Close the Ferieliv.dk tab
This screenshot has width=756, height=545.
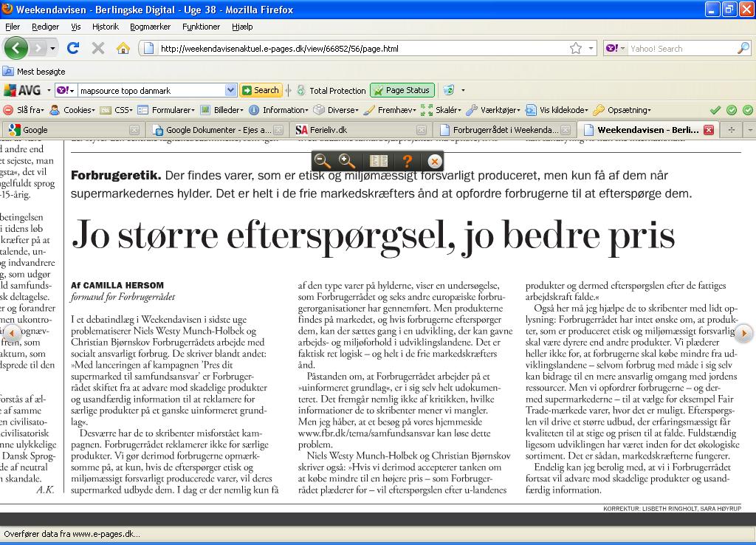pos(422,130)
